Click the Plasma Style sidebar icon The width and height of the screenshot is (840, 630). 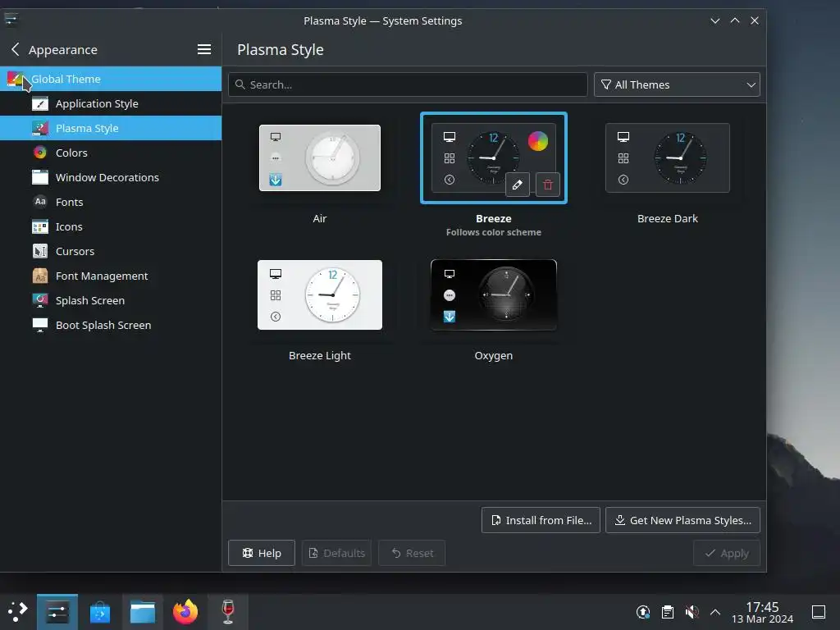40,128
